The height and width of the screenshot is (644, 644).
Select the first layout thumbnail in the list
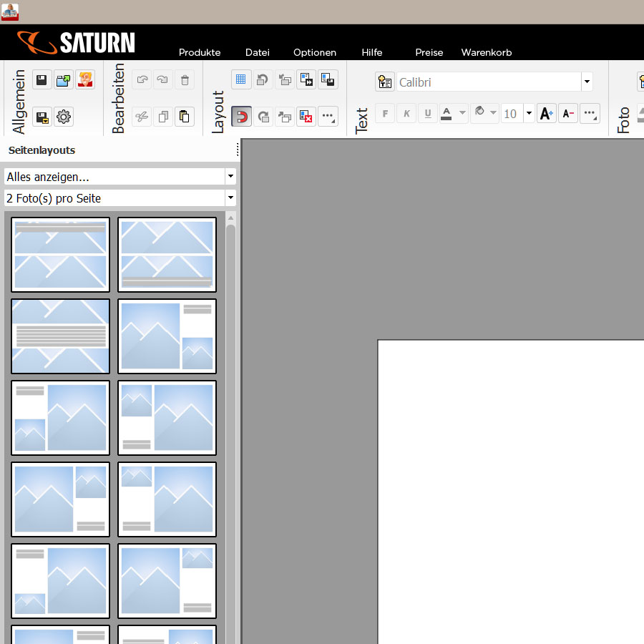pos(61,255)
